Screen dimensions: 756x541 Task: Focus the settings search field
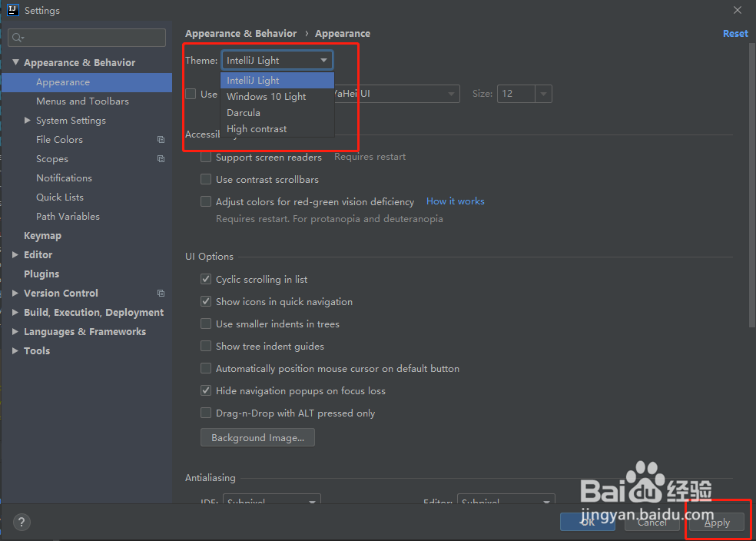[87, 38]
